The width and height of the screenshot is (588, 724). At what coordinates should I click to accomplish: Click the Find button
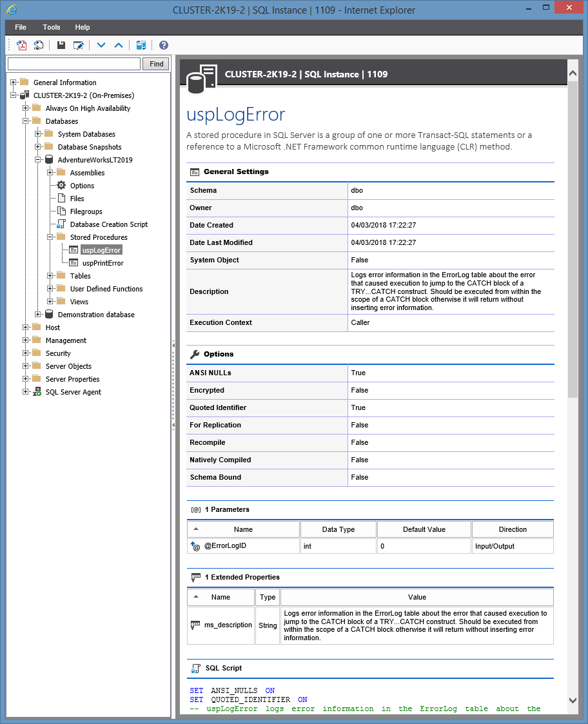[156, 64]
